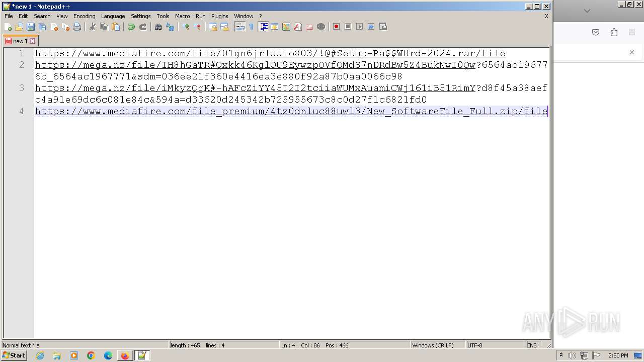Open the Function List icon

coord(298,27)
